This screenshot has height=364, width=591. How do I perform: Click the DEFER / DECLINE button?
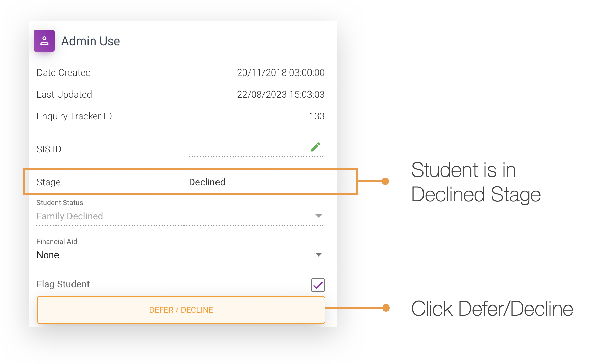point(181,310)
